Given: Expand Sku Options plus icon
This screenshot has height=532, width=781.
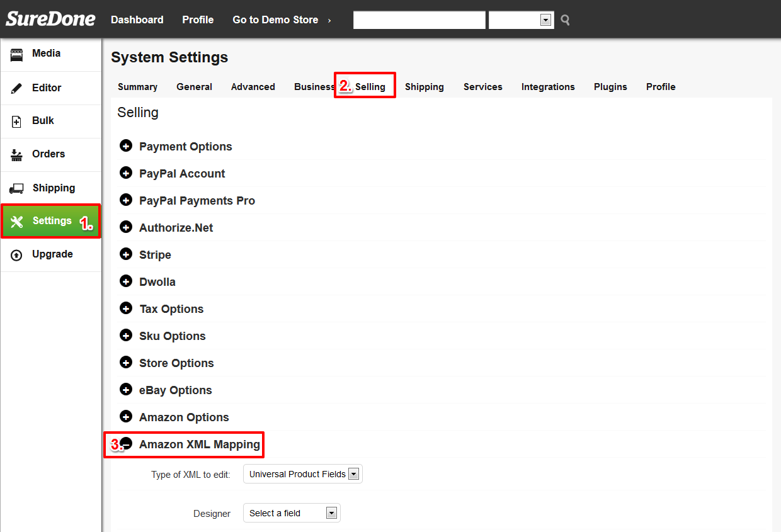Looking at the screenshot, I should coord(126,336).
